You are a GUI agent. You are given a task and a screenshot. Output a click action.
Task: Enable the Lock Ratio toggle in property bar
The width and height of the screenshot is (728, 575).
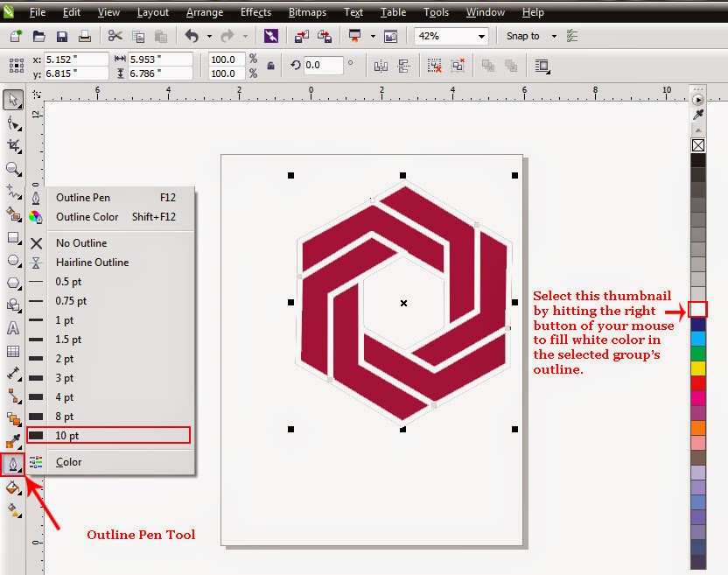pyautogui.click(x=271, y=66)
